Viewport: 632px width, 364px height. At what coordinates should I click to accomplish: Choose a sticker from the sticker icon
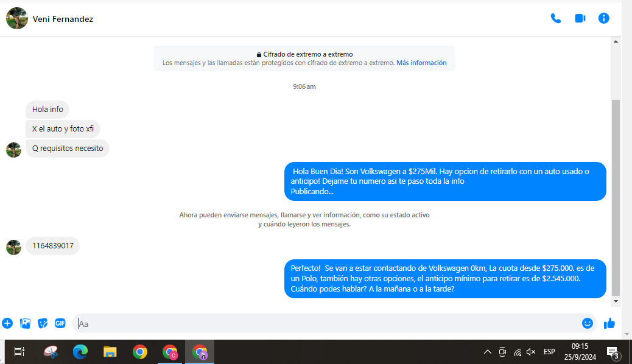point(43,323)
